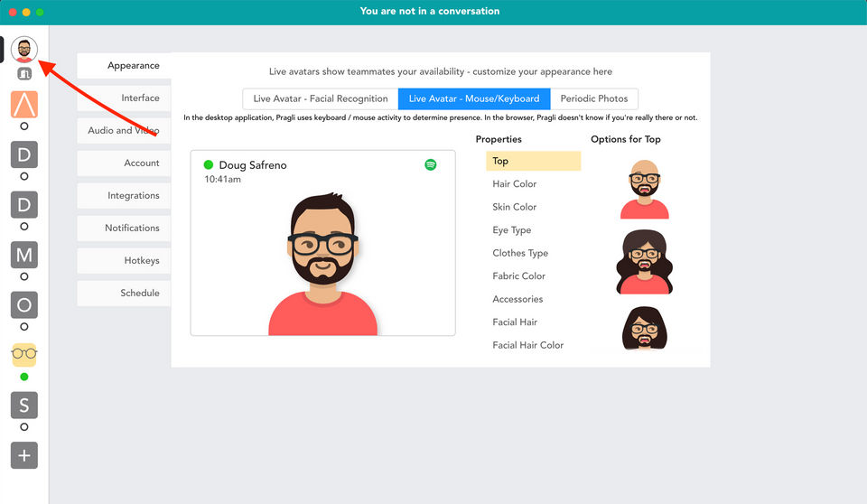867x504 pixels.
Task: Add a new team with the plus button
Action: 24,455
